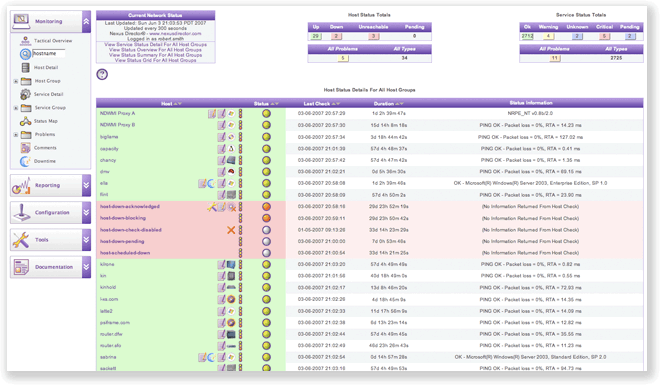660x385 pixels.
Task: Click the service All Problems count 11
Action: (555, 58)
